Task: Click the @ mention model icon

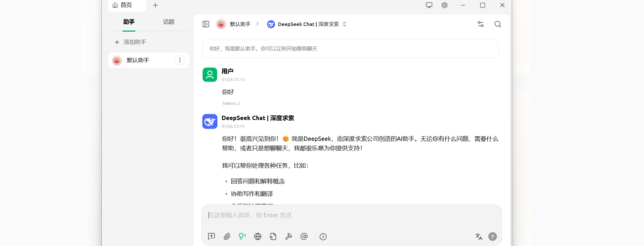Action: point(304,236)
